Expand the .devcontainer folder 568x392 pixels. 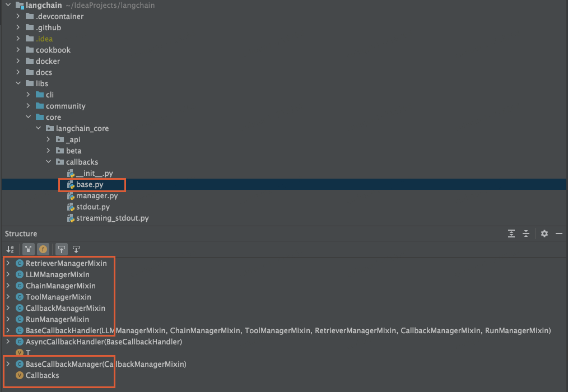18,16
